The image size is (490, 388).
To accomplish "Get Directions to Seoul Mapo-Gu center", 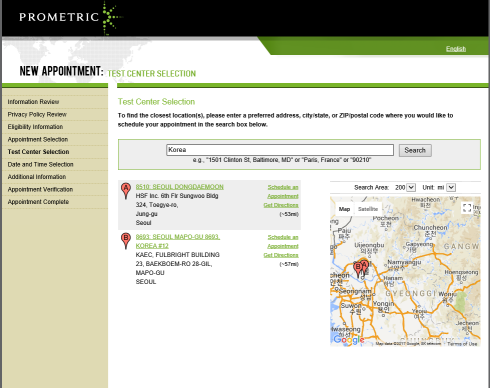I will coord(281,255).
